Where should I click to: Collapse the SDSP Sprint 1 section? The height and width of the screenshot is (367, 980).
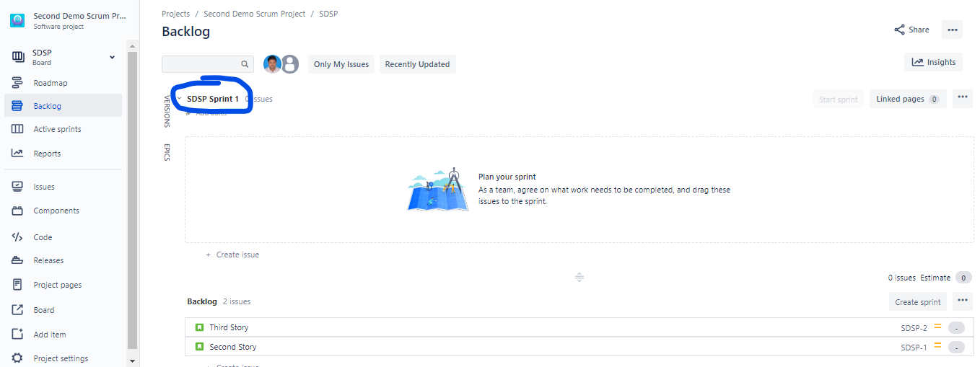pos(180,99)
